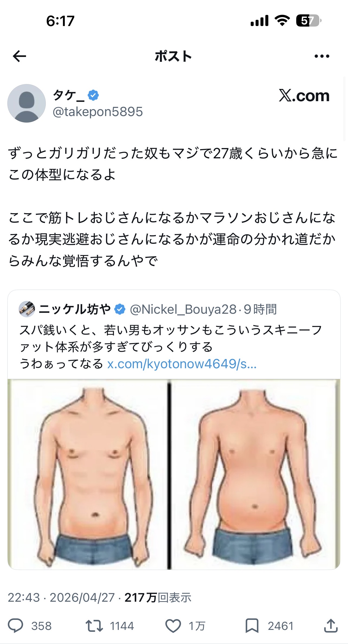Tap the back arrow icon
This screenshot has width=348, height=644.
[x=20, y=56]
